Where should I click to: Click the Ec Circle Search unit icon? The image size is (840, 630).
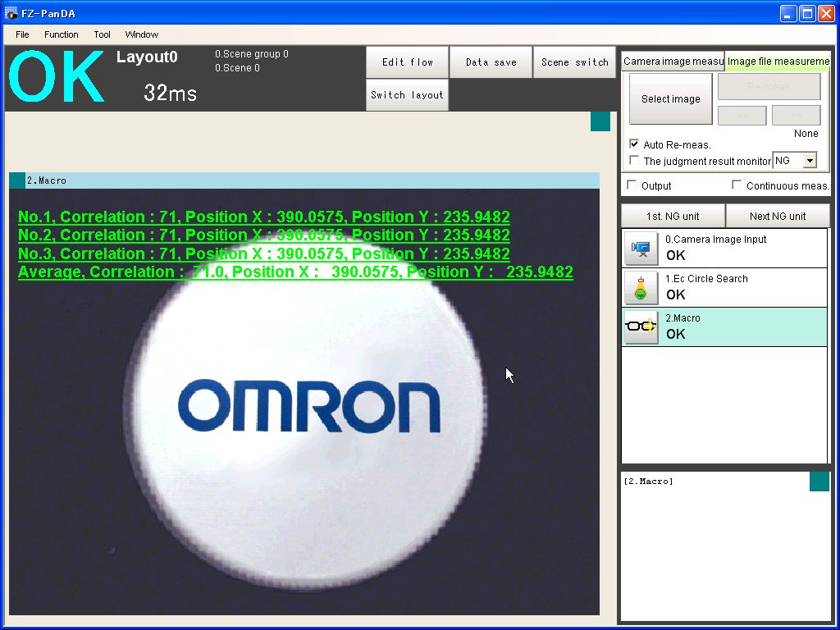641,288
